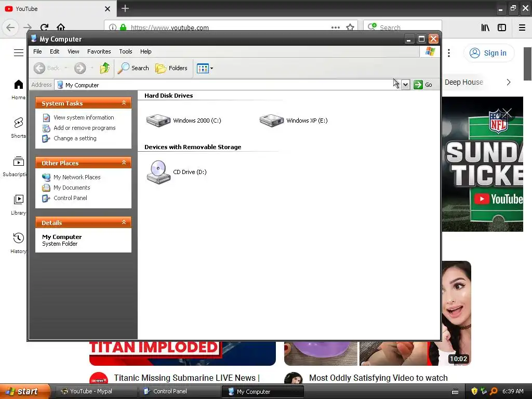Select the Deep House filter chip
The height and width of the screenshot is (399, 532).
pos(464,82)
